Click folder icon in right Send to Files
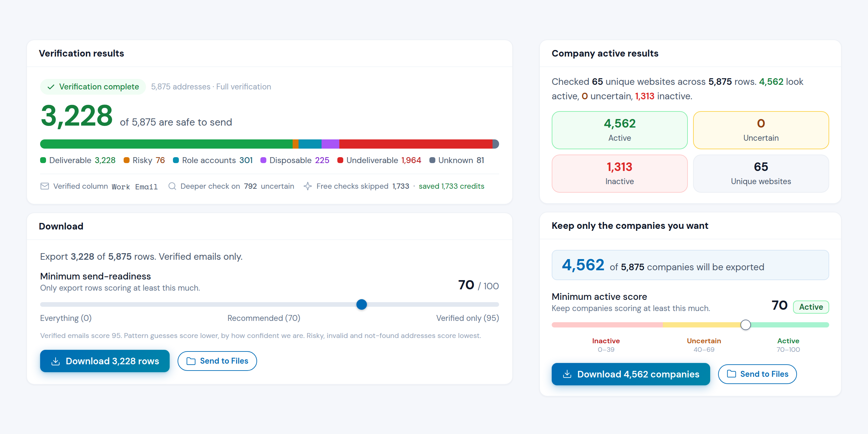 tap(731, 374)
